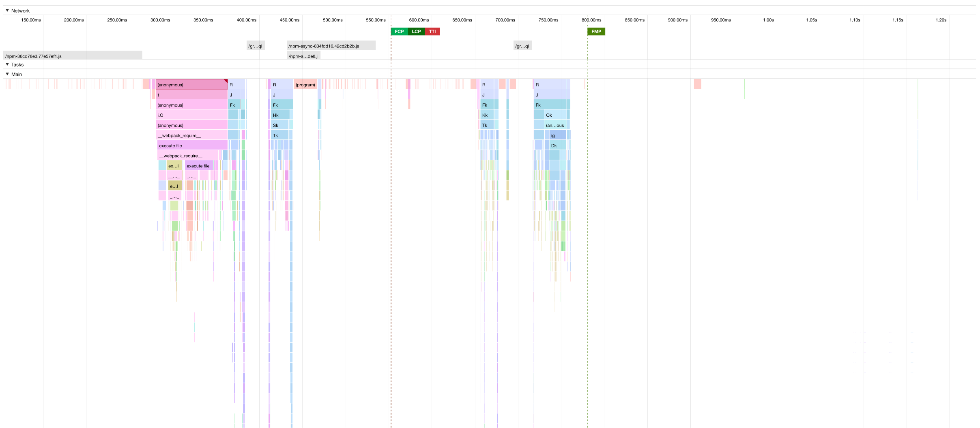Select the LCP timing marker
The height and width of the screenshot is (428, 980).
tap(416, 32)
